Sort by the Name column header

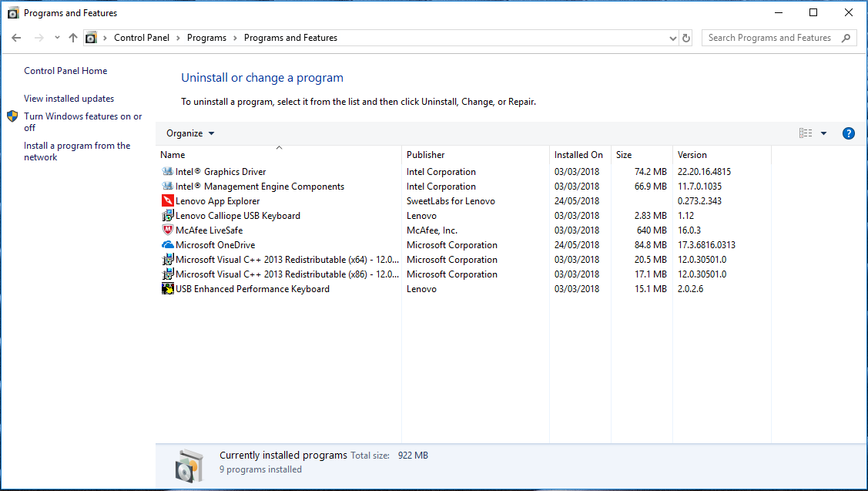click(279, 155)
